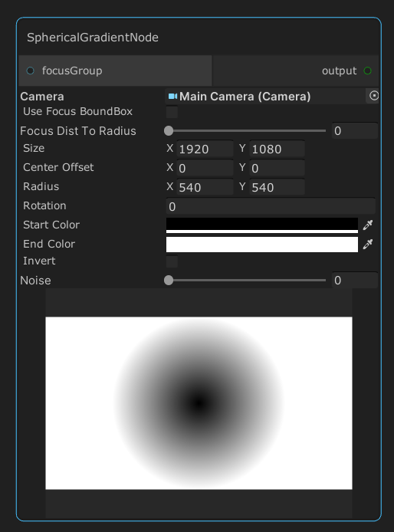Open the Camera object picker target icon
The height and width of the screenshot is (532, 394).
coord(373,96)
